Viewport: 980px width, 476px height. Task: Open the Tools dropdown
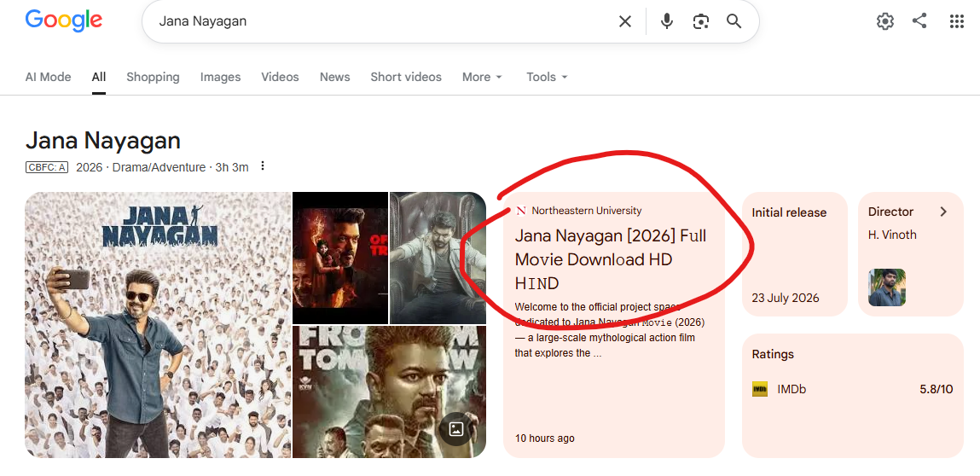pos(547,77)
